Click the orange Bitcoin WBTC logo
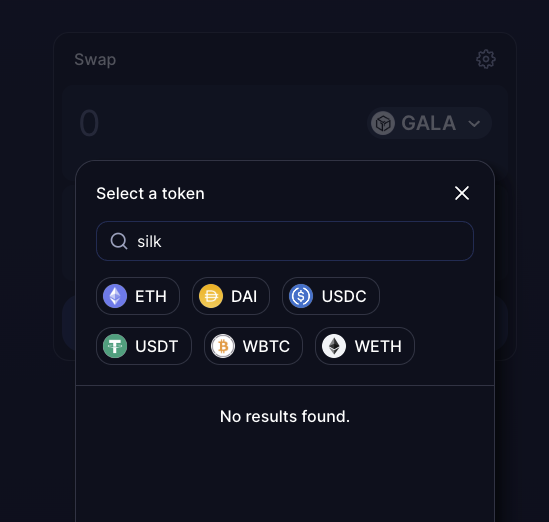 [x=223, y=346]
